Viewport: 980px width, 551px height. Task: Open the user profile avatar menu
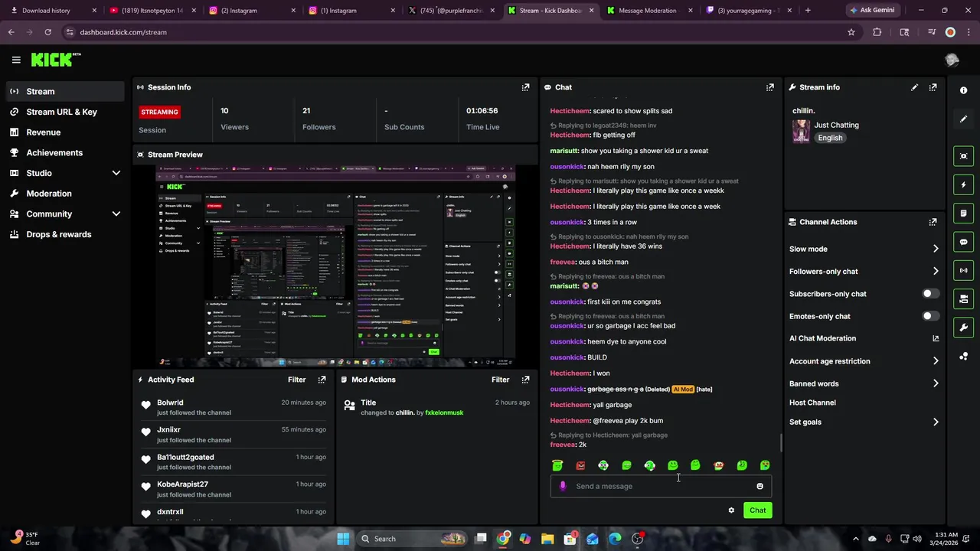(952, 60)
